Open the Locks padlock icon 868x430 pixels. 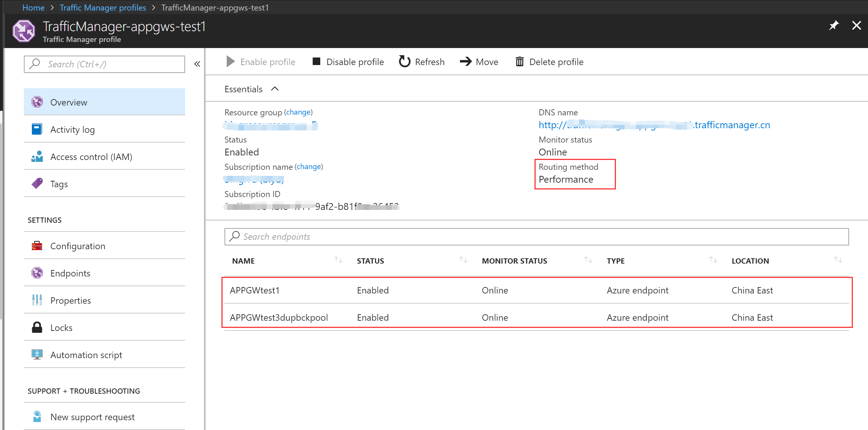click(37, 328)
